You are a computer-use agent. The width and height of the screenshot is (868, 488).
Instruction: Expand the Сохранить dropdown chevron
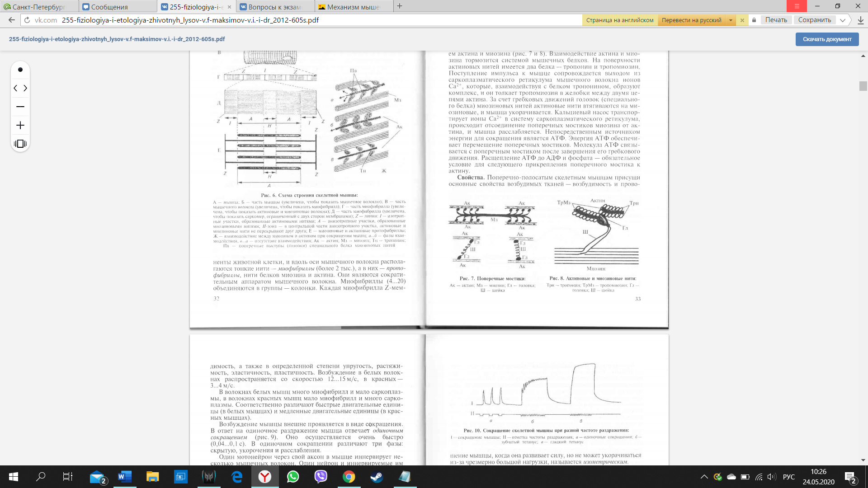[843, 20]
